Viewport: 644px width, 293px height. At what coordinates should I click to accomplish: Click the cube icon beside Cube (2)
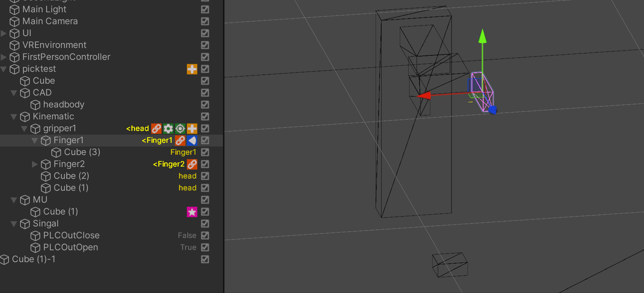[x=46, y=176]
